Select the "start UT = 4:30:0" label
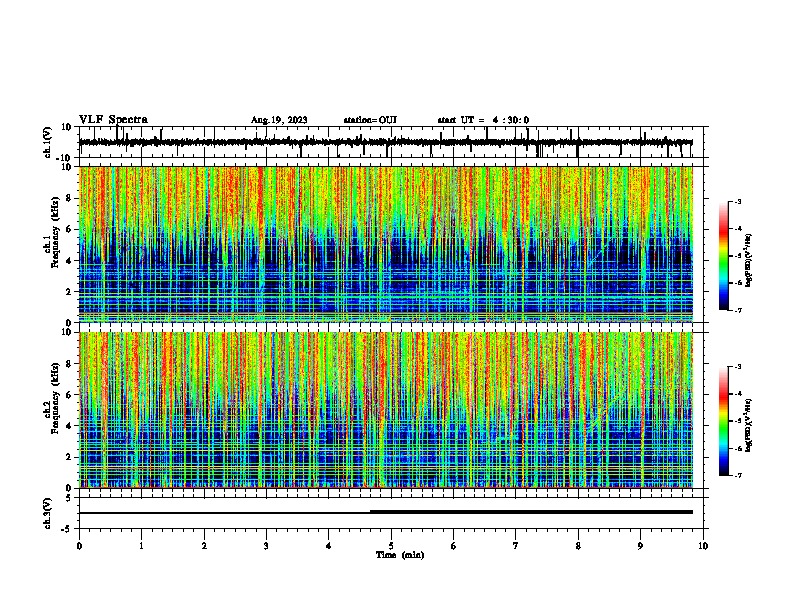The height and width of the screenshot is (612, 792). click(483, 120)
